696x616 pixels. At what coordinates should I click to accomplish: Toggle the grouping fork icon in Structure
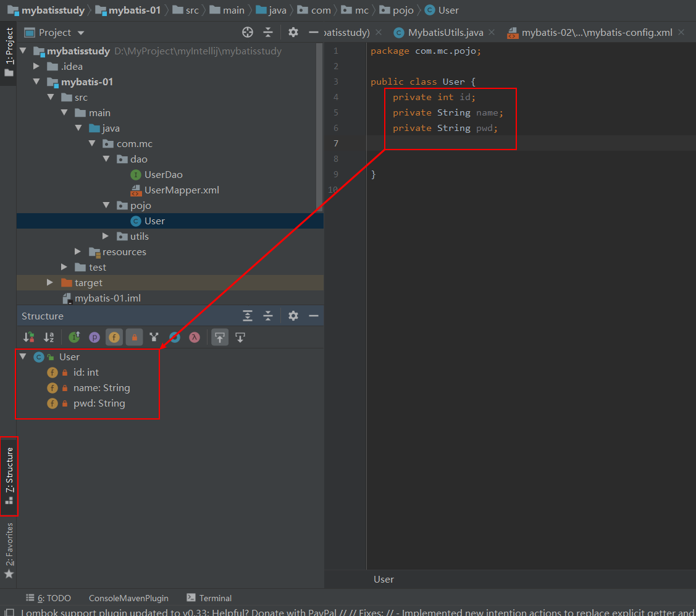click(x=154, y=337)
